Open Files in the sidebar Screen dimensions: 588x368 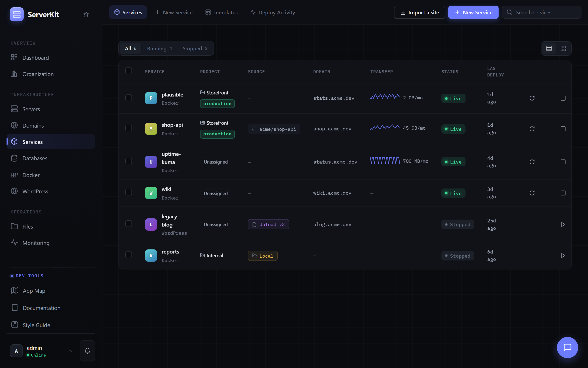51,227
